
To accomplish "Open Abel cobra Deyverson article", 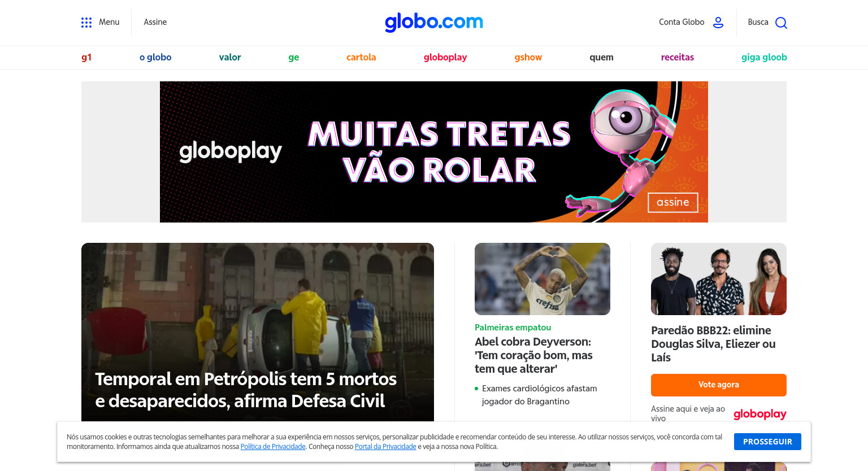I will click(533, 355).
